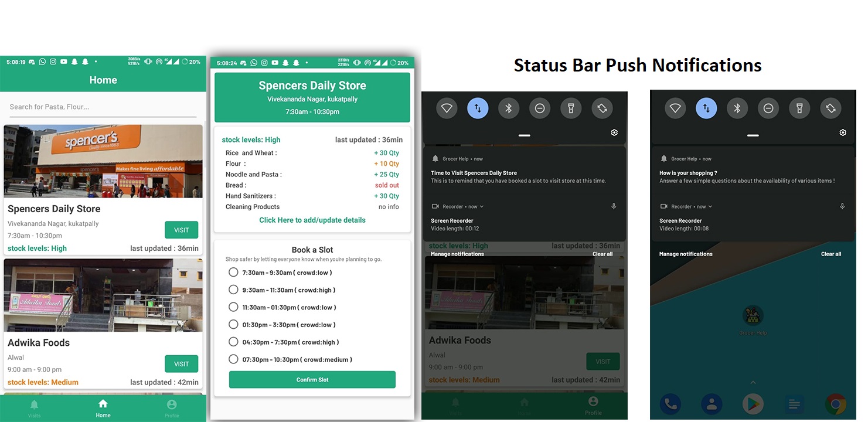Click 'Click Here to add/update details' link

[312, 220]
